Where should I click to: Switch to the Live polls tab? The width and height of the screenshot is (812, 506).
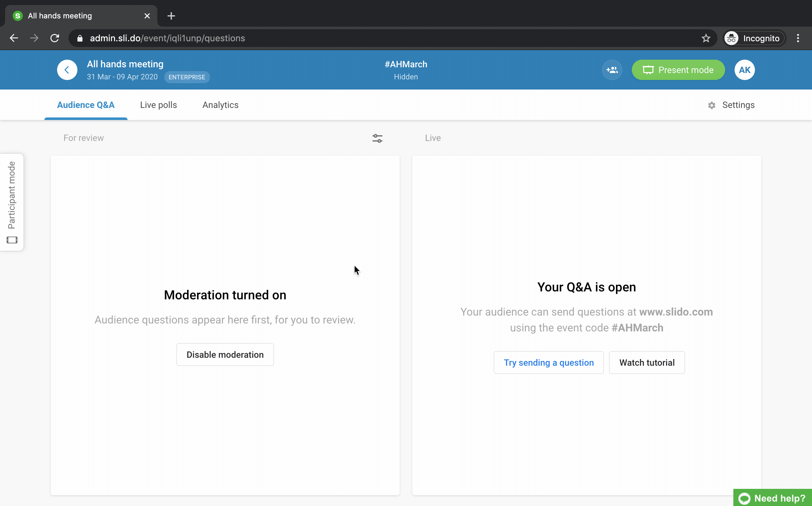[x=159, y=105]
